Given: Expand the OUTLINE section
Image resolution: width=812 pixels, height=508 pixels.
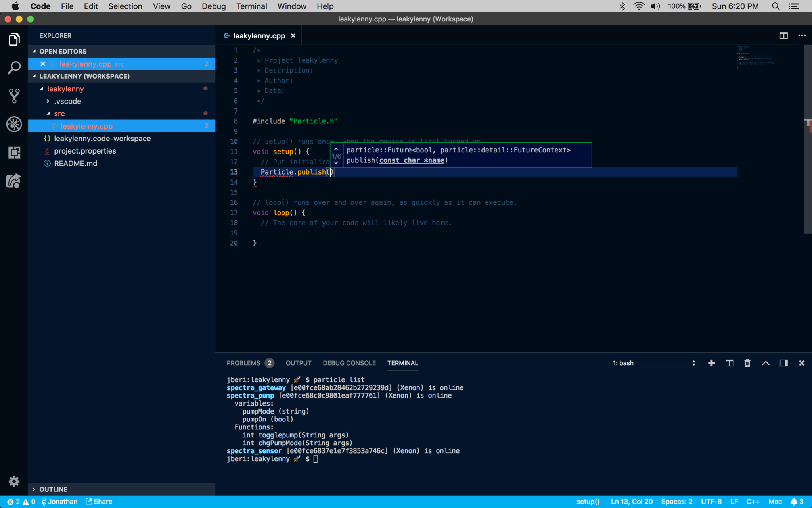Looking at the screenshot, I should pyautogui.click(x=53, y=489).
